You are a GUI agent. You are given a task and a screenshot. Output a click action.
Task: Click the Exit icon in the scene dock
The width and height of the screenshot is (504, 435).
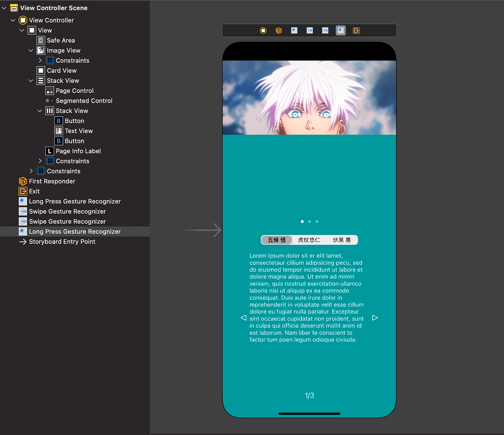22,191
